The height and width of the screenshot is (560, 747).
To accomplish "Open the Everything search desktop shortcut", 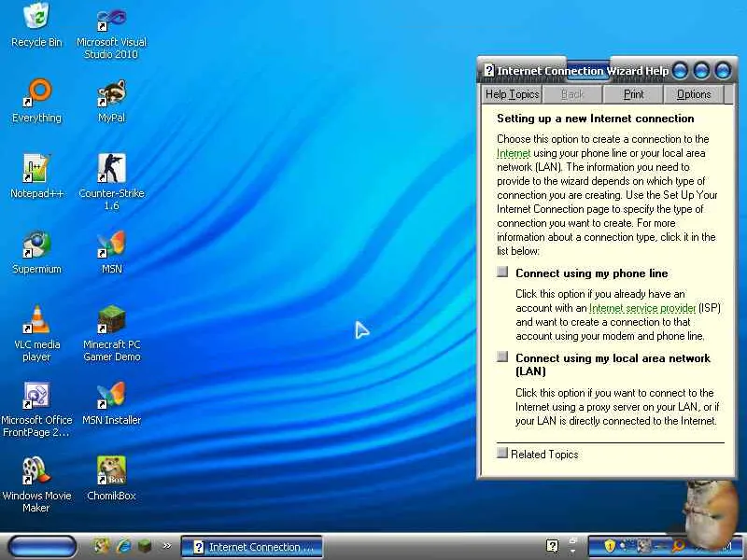I will point(36,101).
